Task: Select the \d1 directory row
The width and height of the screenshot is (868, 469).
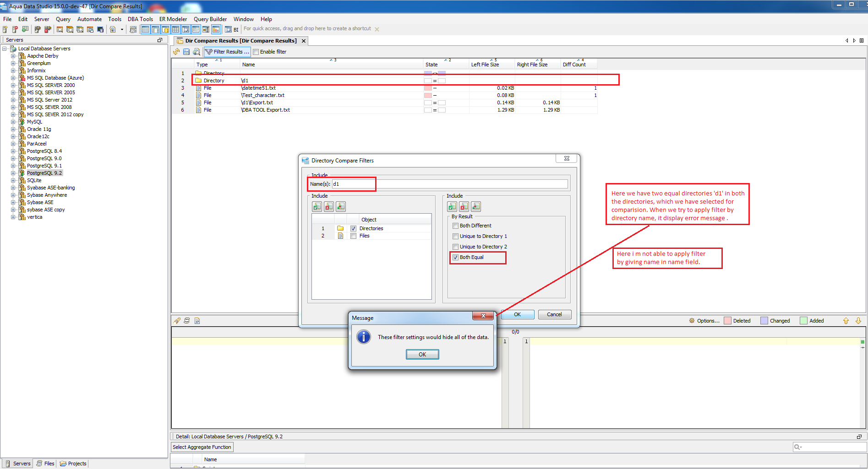Action: (x=384, y=81)
